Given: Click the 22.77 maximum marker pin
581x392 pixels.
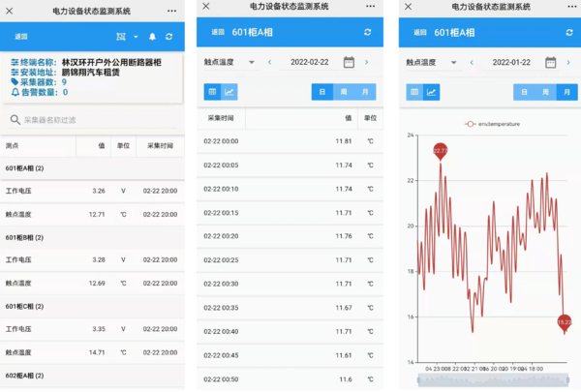Looking at the screenshot, I should click(x=441, y=151).
